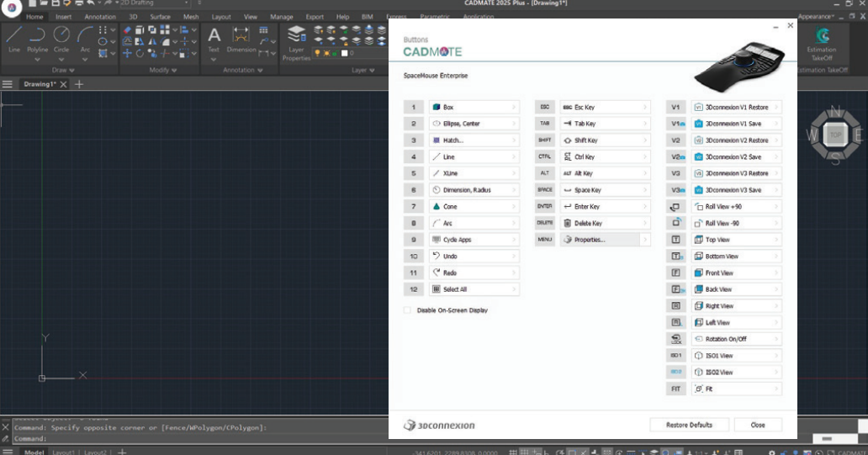868x455 pixels.
Task: Open the 2D Drafting workspace dropdown
Action: pyautogui.click(x=185, y=3)
